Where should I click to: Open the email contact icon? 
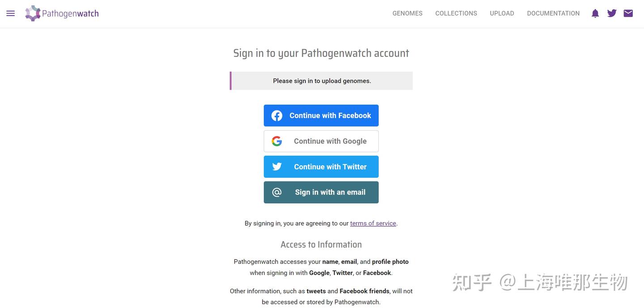(628, 13)
